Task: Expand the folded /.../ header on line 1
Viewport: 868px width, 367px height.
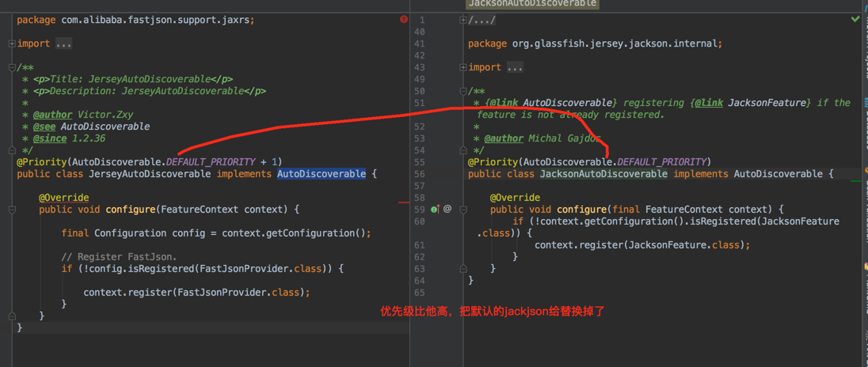Action: (x=463, y=21)
